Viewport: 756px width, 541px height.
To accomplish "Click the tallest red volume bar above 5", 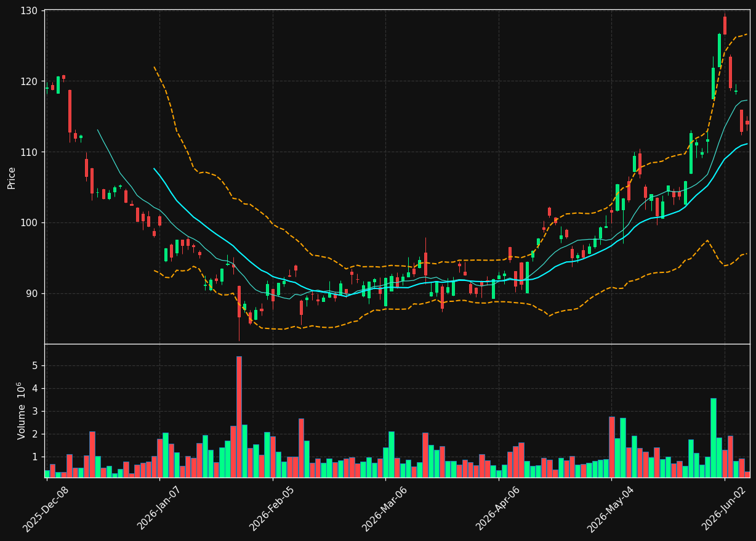I will click(239, 417).
